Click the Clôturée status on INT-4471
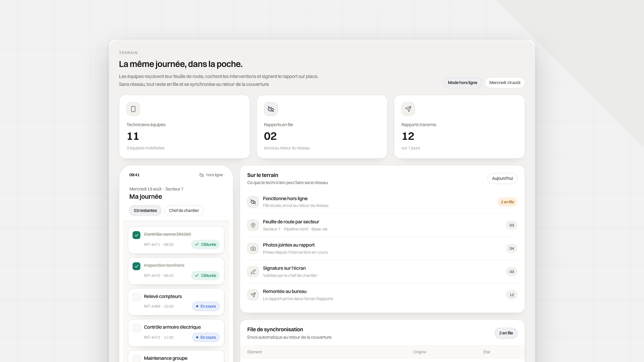 (205, 244)
